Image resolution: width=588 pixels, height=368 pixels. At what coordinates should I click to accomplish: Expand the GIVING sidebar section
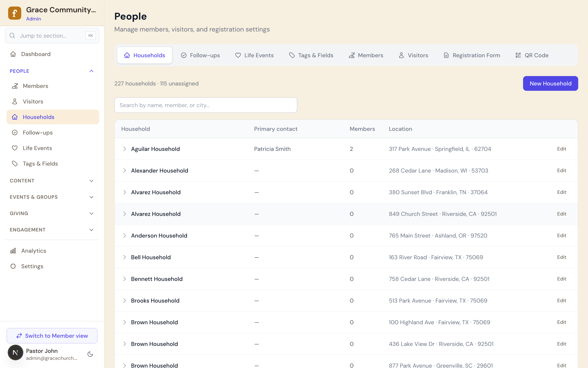[52, 213]
